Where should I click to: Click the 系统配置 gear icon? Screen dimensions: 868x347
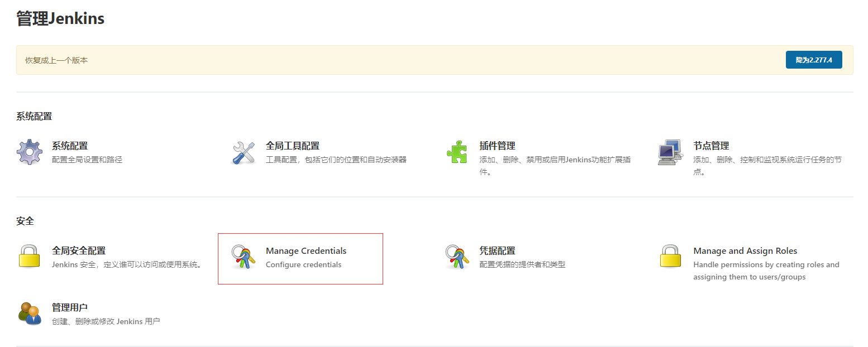pyautogui.click(x=30, y=152)
